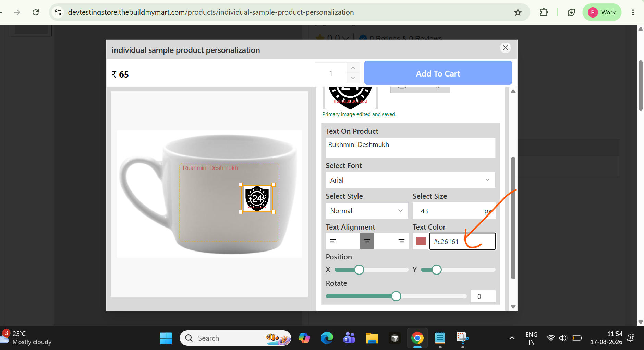Increase quantity with the up arrow

tap(353, 68)
